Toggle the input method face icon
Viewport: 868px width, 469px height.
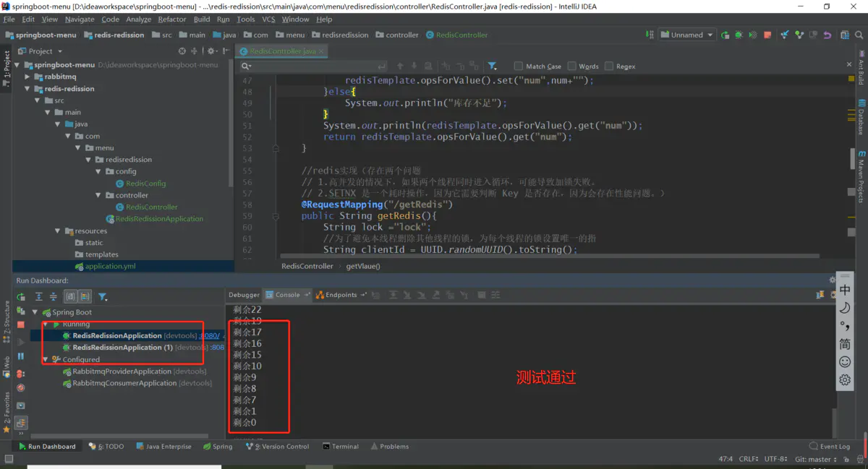[845, 361]
